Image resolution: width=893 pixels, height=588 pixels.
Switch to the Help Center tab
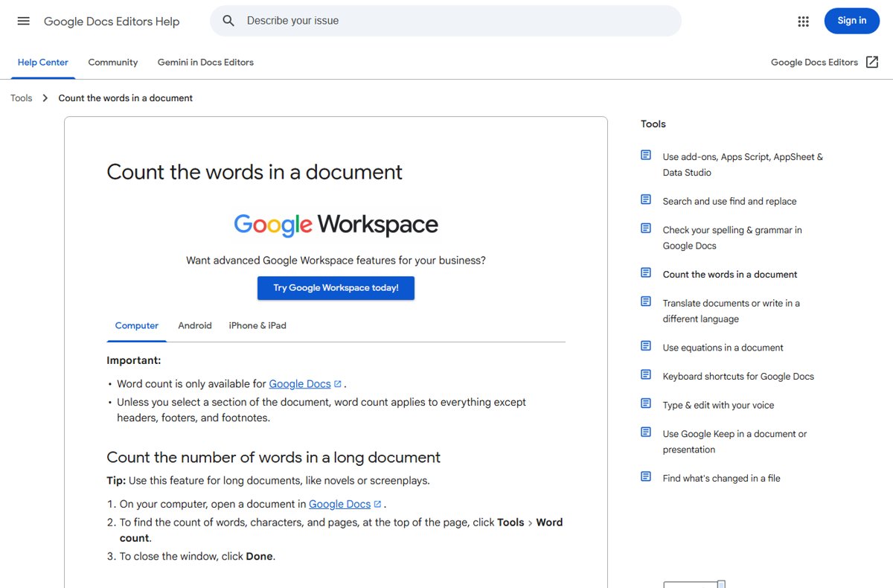(43, 63)
